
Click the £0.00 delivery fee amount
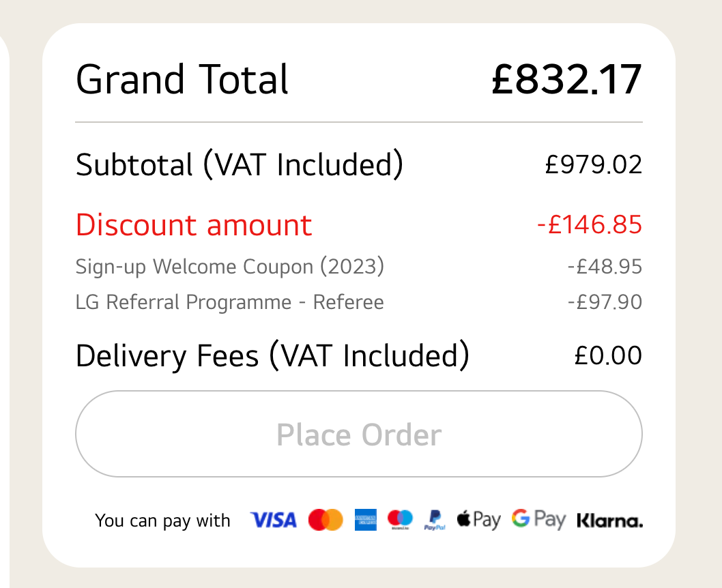[608, 355]
